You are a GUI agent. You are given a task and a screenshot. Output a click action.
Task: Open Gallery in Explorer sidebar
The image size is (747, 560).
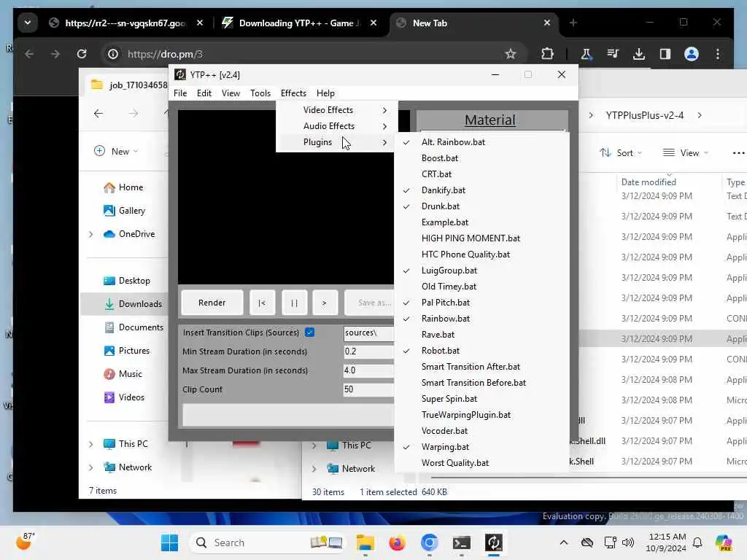[x=125, y=211]
